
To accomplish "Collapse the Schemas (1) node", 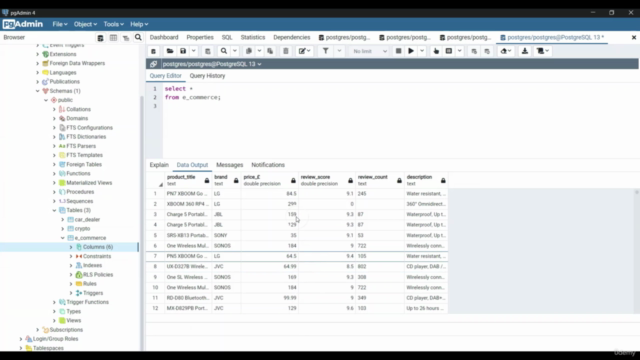I will point(38,91).
